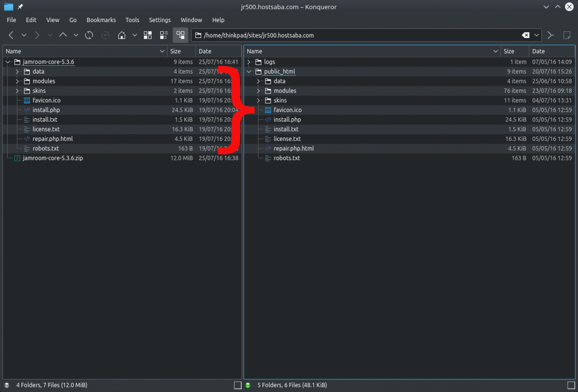Go to the Home folder icon
The width and height of the screenshot is (578, 392).
(x=121, y=35)
